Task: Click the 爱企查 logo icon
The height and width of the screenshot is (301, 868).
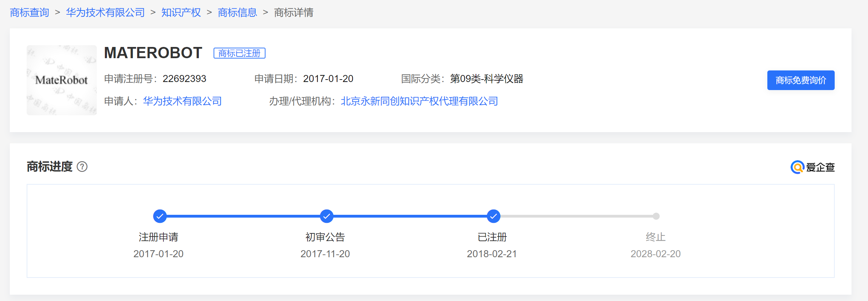Action: 797,167
